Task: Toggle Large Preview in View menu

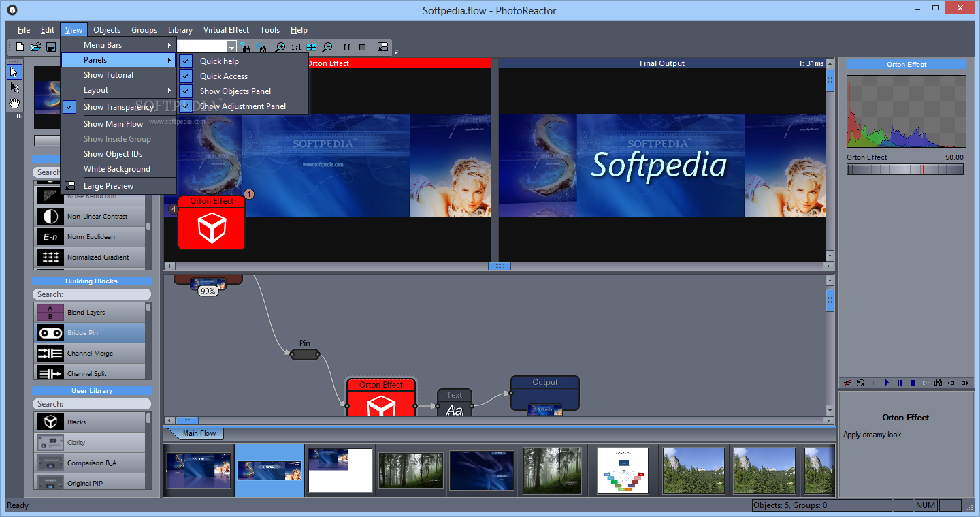Action: (x=118, y=186)
